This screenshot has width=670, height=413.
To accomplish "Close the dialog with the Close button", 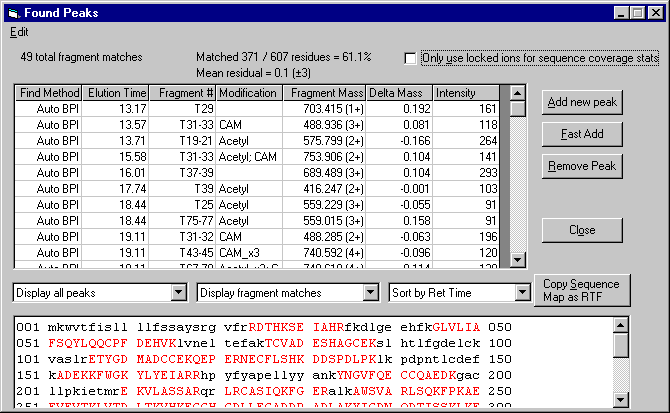I will (582, 230).
